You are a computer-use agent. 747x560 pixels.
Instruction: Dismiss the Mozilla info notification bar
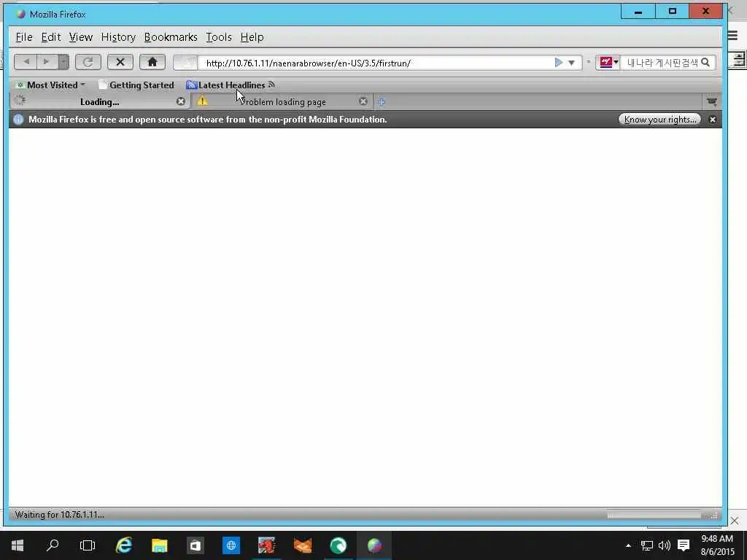[713, 120]
